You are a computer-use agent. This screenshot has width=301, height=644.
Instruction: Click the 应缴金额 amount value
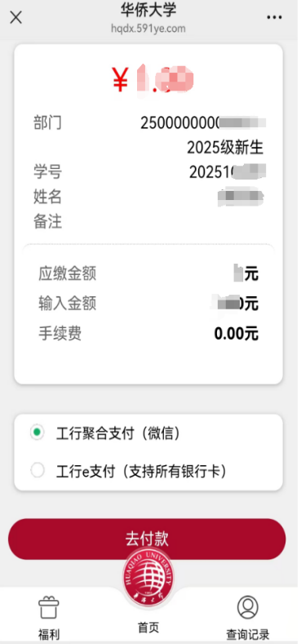[246, 273]
